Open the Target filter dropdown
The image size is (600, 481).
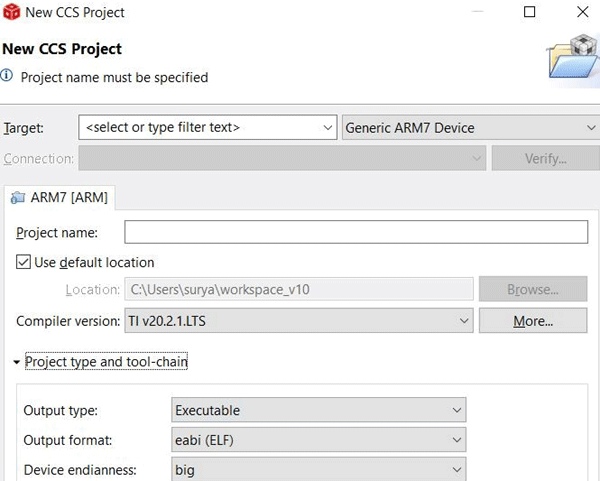tap(328, 128)
